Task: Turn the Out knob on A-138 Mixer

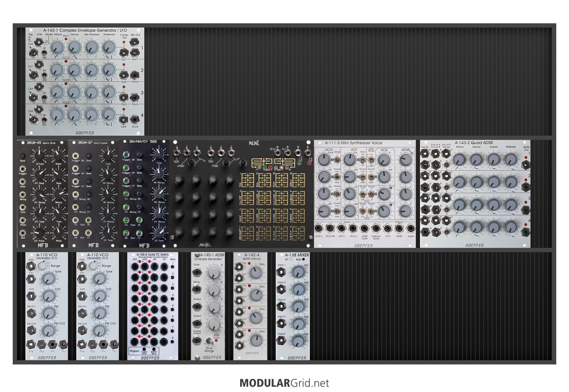Action: pyautogui.click(x=298, y=341)
